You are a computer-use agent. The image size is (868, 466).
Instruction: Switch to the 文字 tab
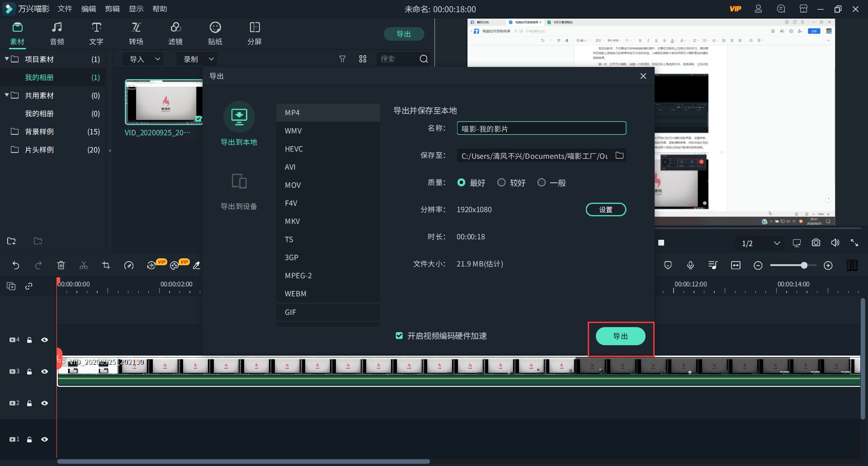(95, 33)
